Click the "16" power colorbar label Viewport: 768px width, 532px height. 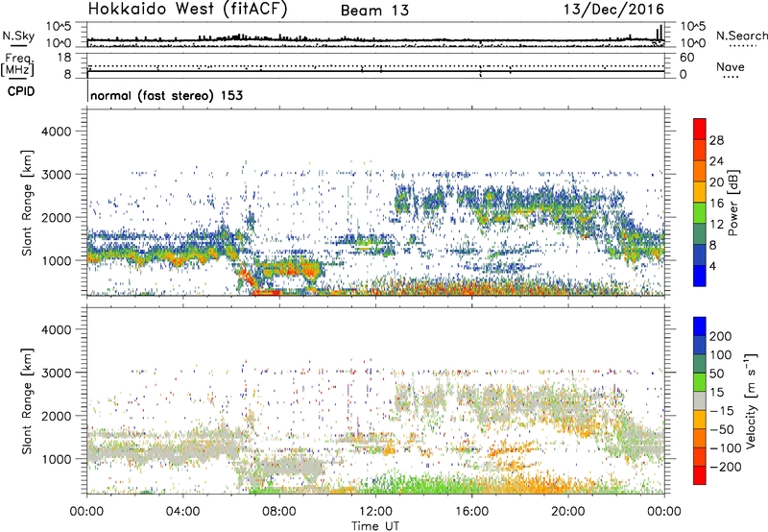pyautogui.click(x=716, y=204)
